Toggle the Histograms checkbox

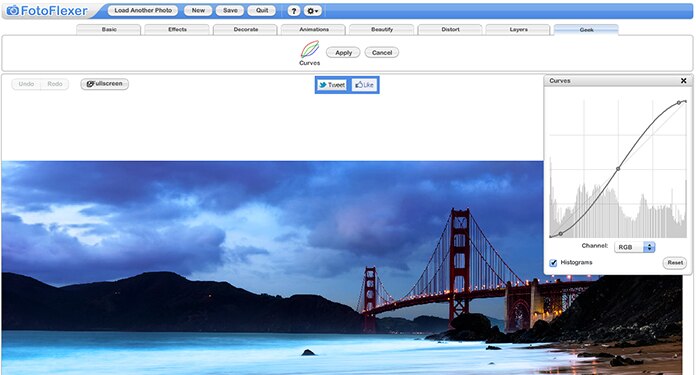click(x=553, y=263)
